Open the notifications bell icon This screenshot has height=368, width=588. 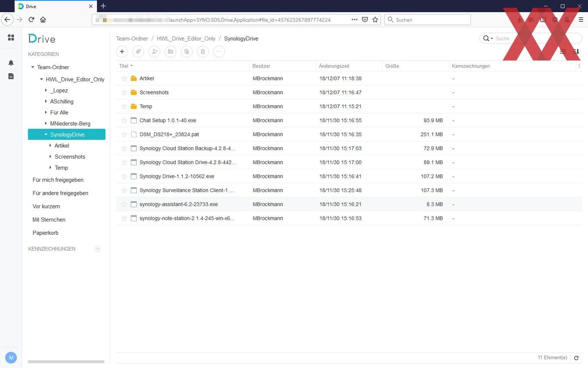[11, 63]
